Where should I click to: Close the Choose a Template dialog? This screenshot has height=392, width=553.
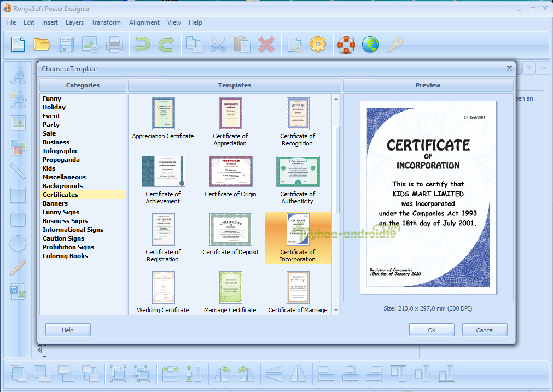pos(509,68)
